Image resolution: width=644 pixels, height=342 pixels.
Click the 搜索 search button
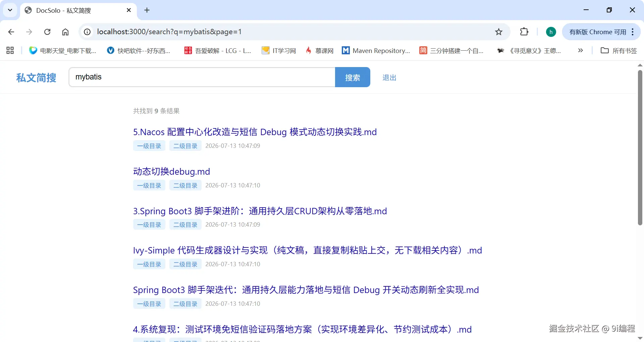point(353,77)
